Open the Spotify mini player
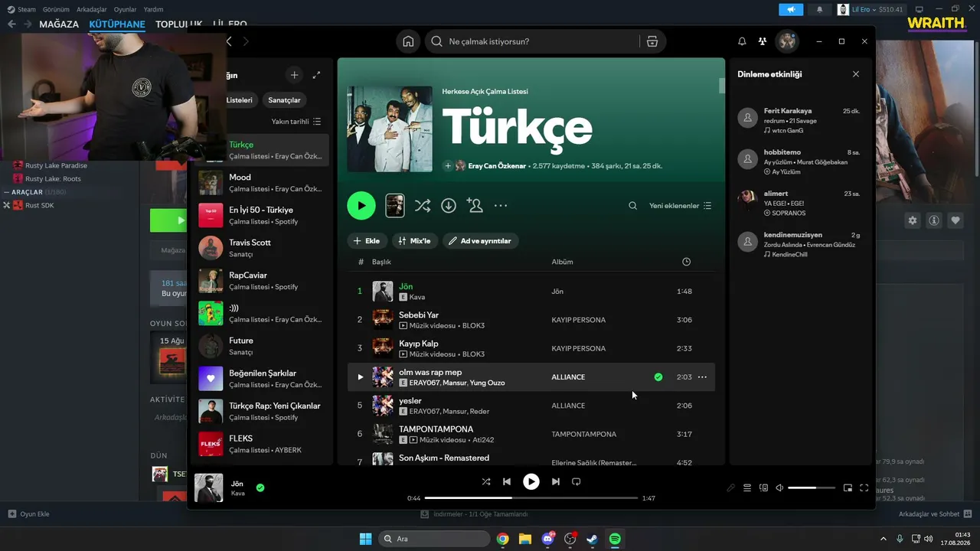The width and height of the screenshot is (980, 551). 848,487
